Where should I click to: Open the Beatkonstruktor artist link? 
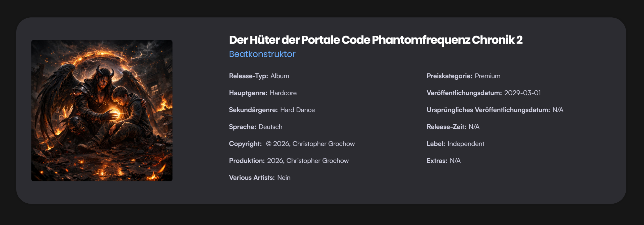262,54
